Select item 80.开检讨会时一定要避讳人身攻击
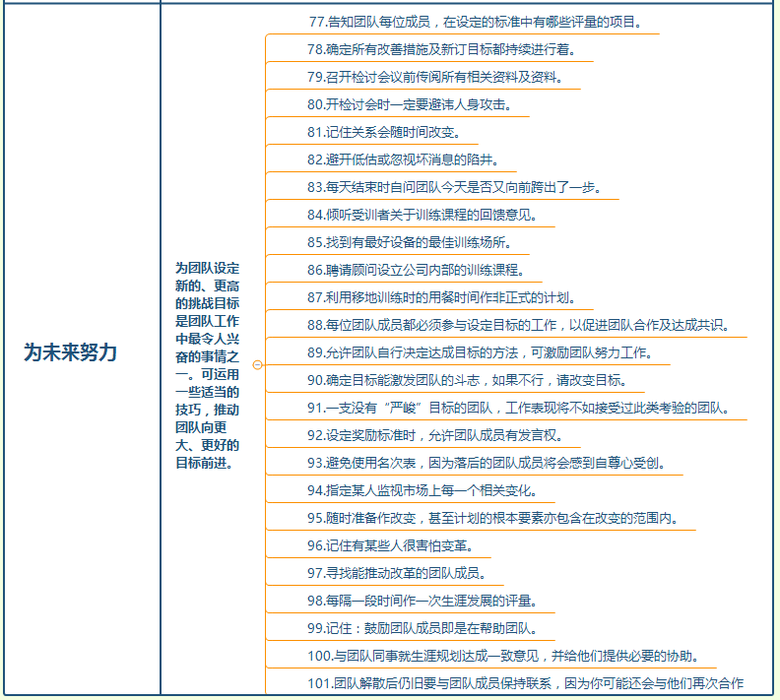Viewport: 780px width, 700px height. [410, 104]
